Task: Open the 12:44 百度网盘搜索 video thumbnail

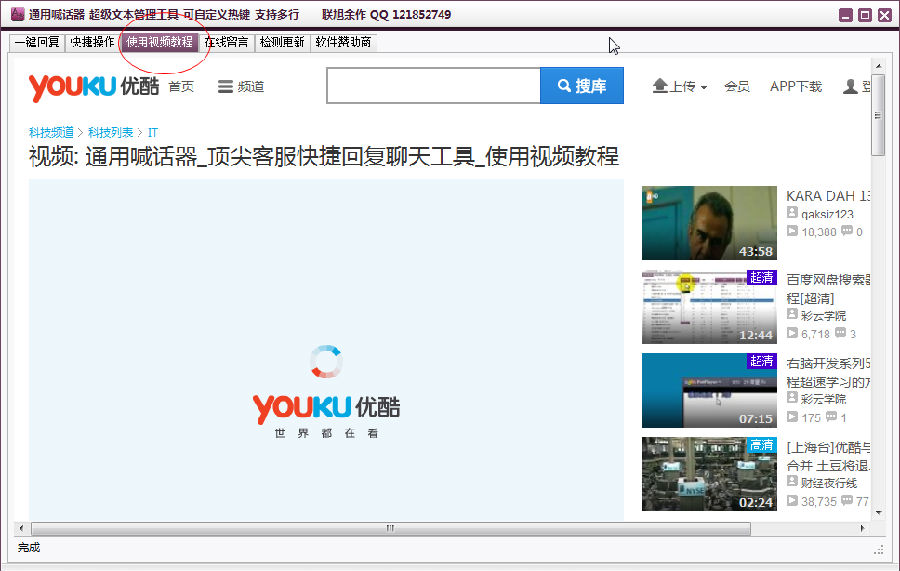Action: [x=709, y=306]
